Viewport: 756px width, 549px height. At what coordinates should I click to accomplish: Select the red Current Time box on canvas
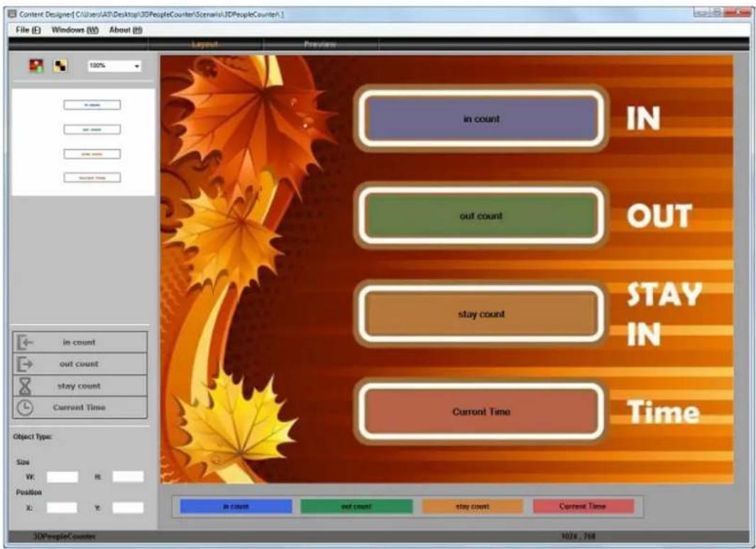click(x=481, y=411)
